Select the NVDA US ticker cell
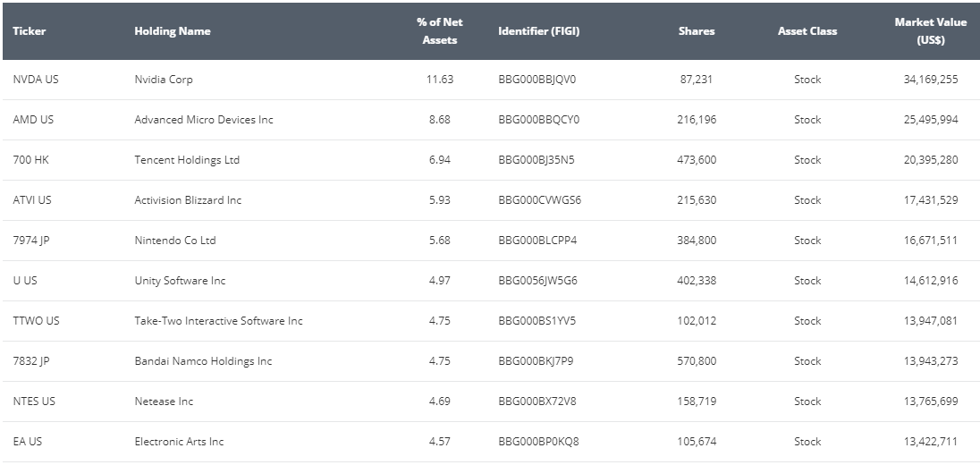This screenshot has width=980, height=465. [x=36, y=80]
